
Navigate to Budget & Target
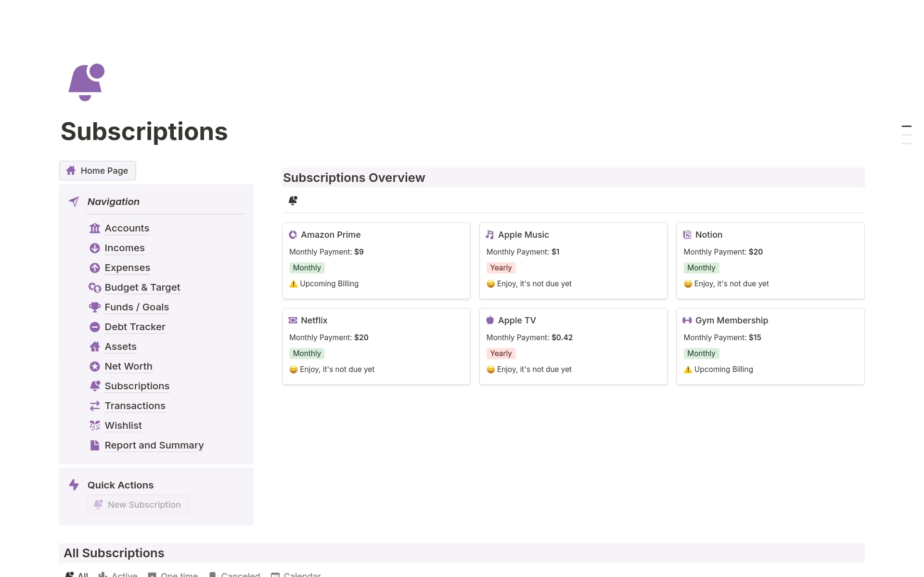[142, 287]
